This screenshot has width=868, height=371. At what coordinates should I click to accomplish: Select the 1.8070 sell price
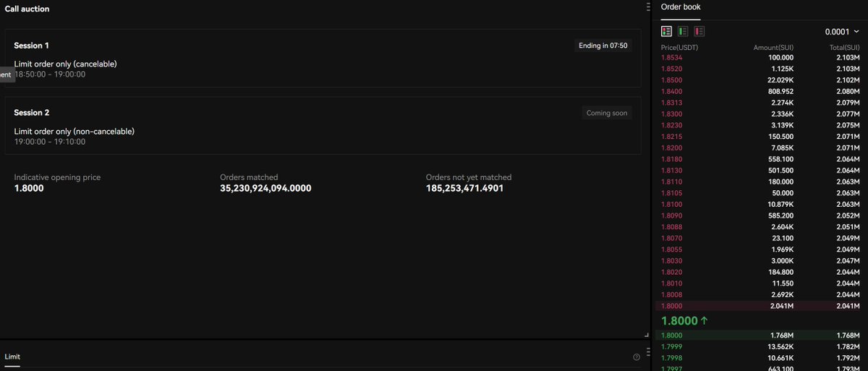point(671,238)
